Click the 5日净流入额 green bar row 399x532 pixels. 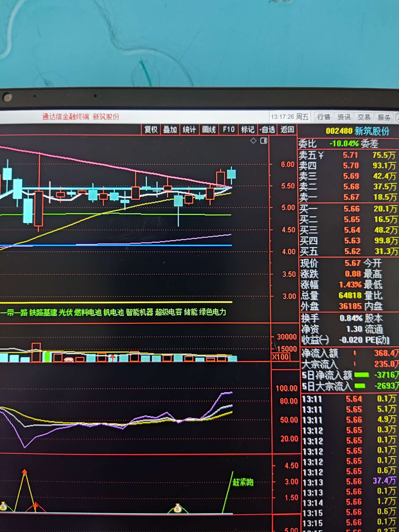(350, 375)
